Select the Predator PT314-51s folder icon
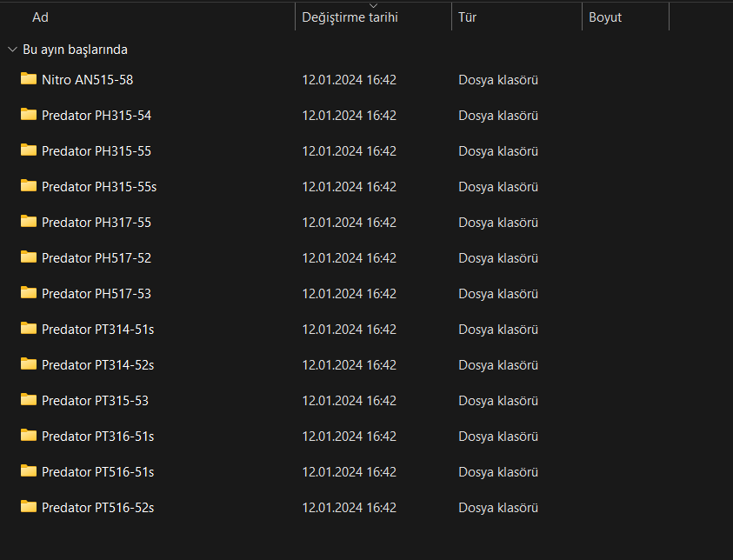Image resolution: width=733 pixels, height=560 pixels. [29, 328]
